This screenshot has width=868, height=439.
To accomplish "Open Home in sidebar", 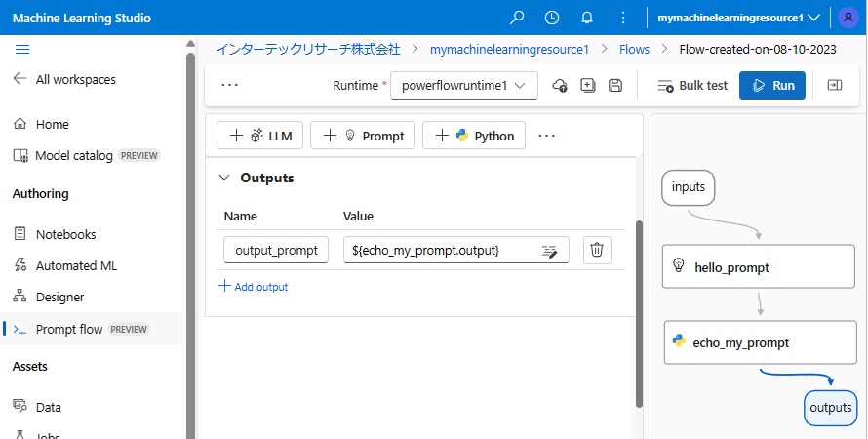I will coord(41,124).
